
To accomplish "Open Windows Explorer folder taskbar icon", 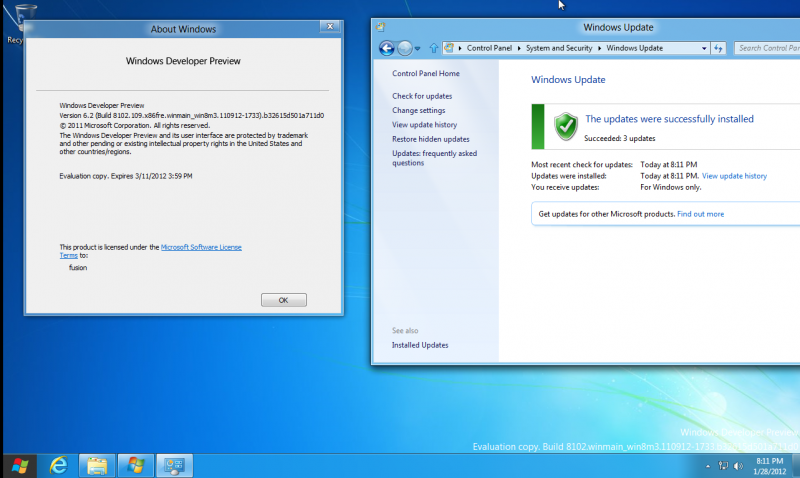I will 97,465.
